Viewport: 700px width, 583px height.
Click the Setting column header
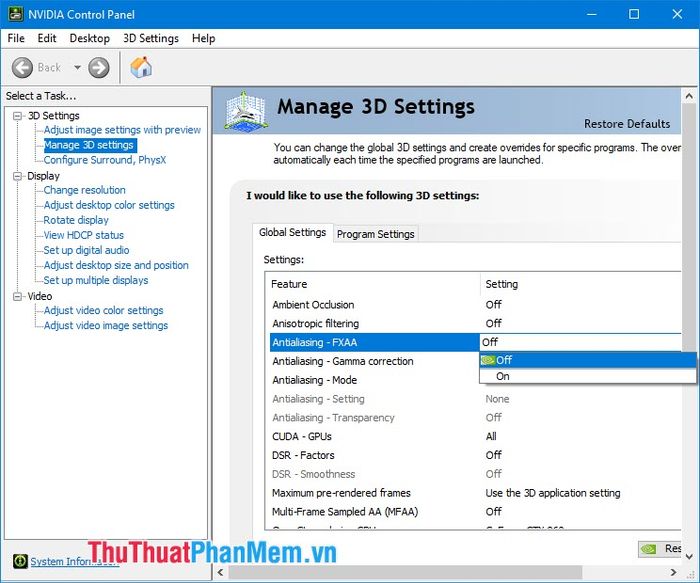[581, 284]
